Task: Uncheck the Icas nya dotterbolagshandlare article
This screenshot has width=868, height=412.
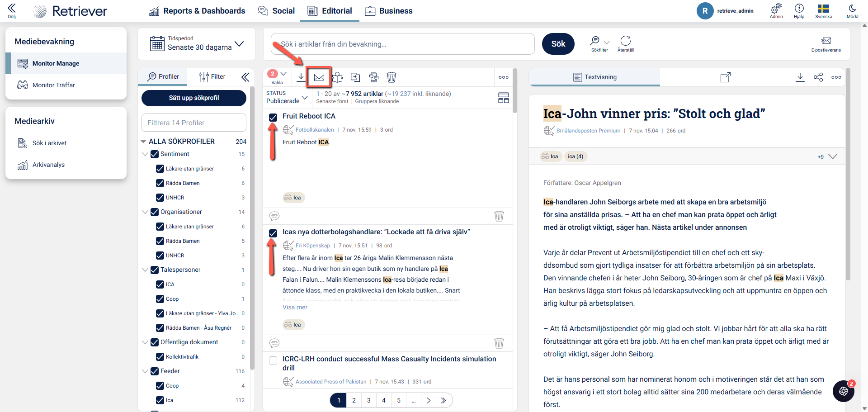Action: point(273,233)
